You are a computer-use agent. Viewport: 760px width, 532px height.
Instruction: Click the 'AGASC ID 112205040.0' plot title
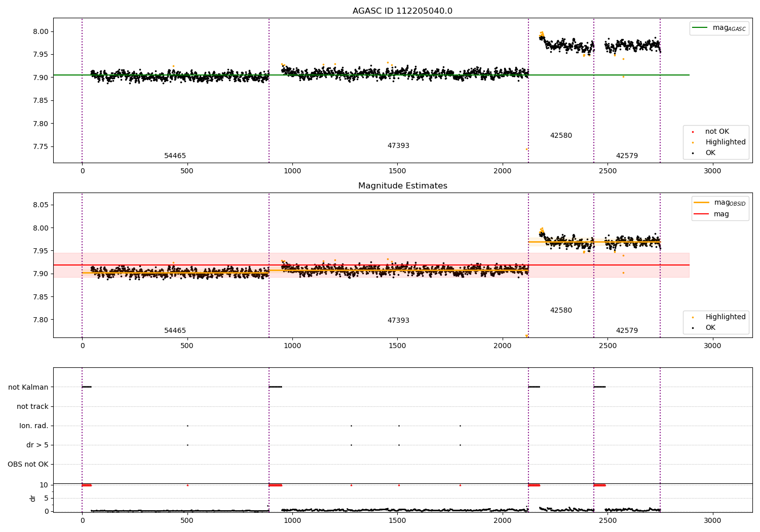[x=402, y=11]
